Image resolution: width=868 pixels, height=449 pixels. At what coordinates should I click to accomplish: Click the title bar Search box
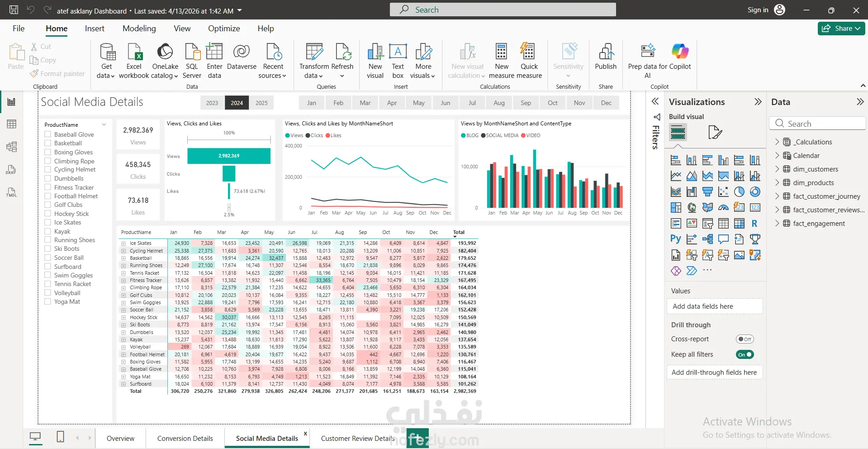pos(503,10)
